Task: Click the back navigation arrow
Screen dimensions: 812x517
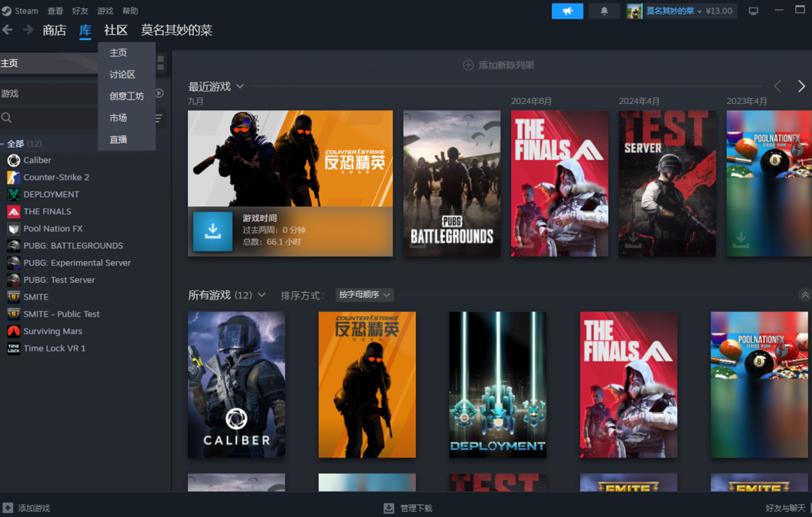Action: pos(8,30)
